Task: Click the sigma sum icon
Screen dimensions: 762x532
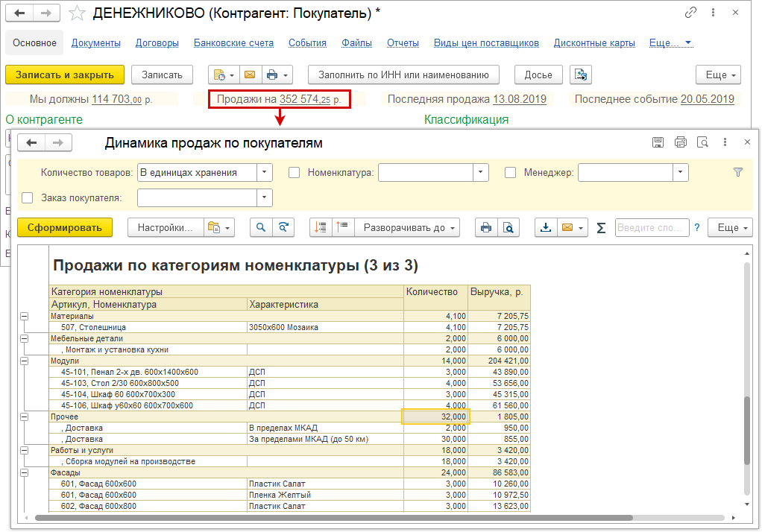Action: pos(601,228)
